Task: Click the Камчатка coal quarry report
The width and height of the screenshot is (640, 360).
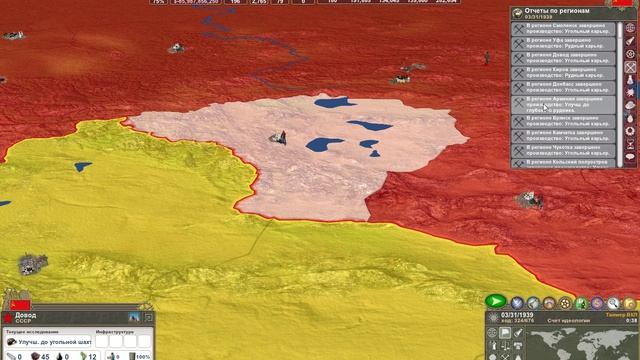Action: tap(563, 136)
